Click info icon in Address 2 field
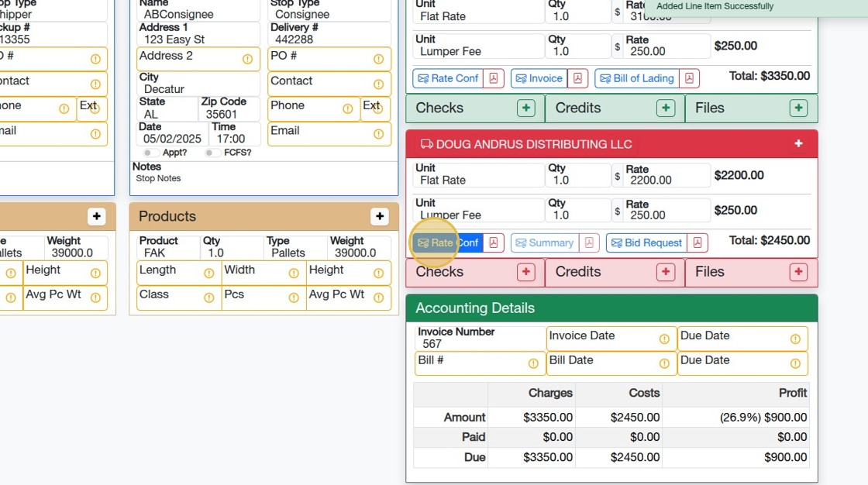 tap(247, 59)
